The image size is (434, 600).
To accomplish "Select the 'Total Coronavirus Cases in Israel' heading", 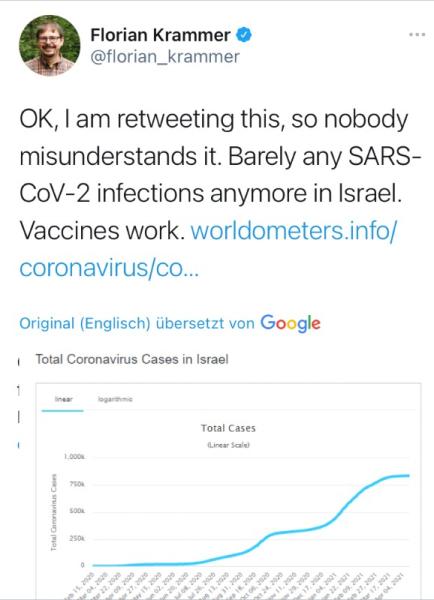I will coord(132,359).
